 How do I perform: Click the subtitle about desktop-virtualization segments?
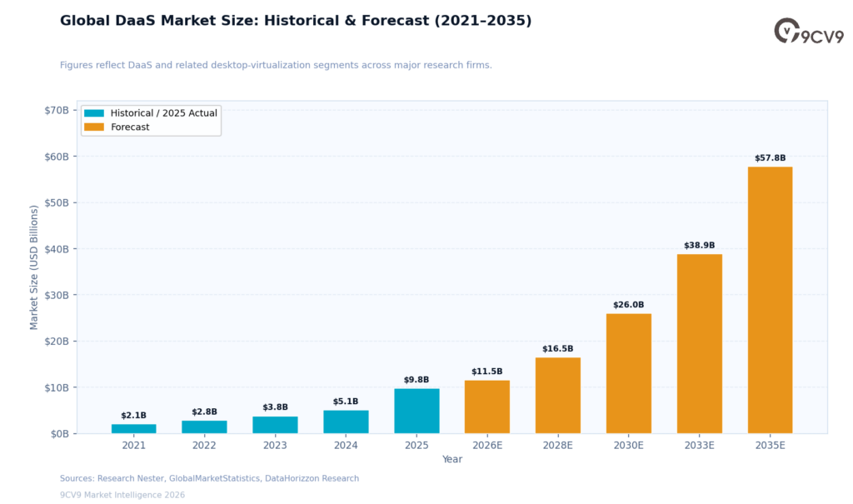point(276,65)
